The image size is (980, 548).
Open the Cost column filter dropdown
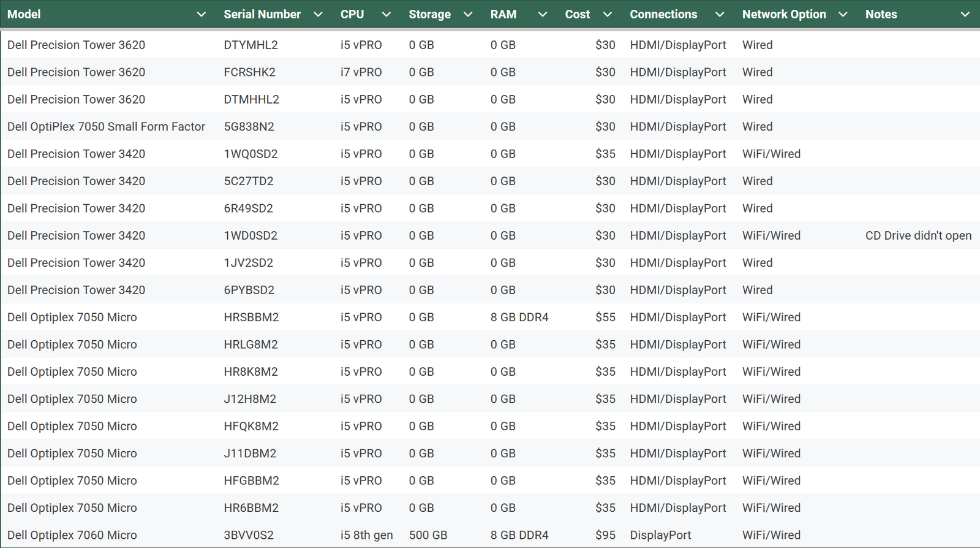click(x=608, y=15)
